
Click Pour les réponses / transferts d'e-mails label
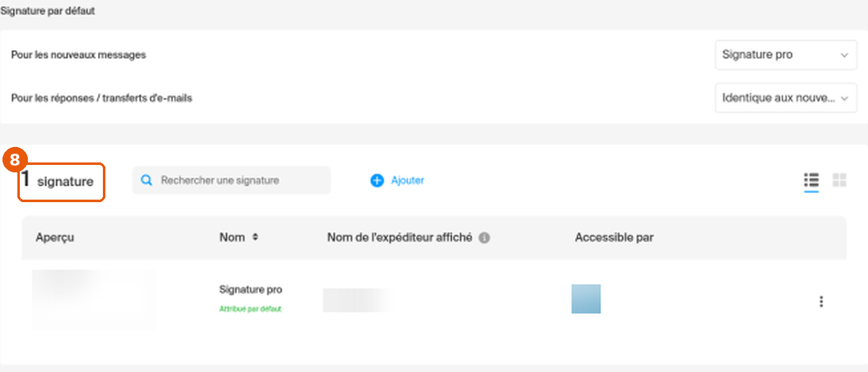tap(102, 98)
